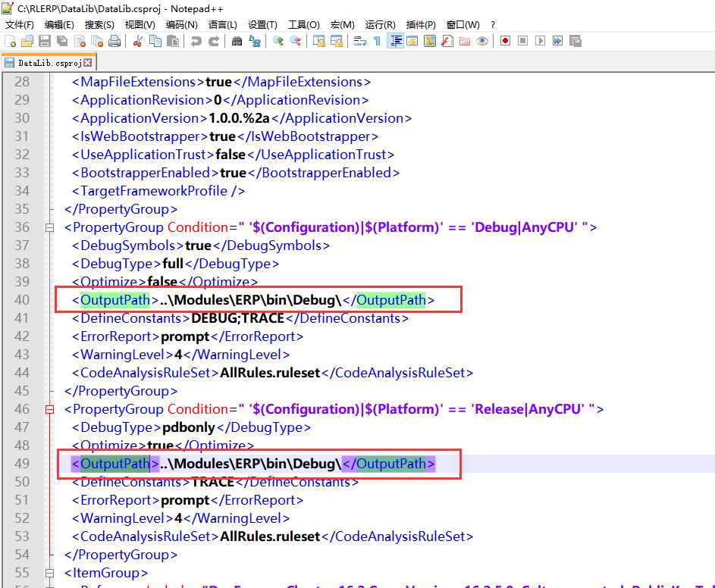715x588 pixels.
Task: Save recorded macro toolbar icon
Action: (575, 42)
